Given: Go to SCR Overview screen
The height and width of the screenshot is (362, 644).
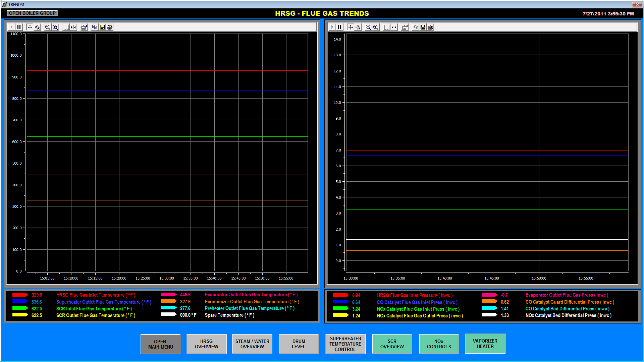Looking at the screenshot, I should point(392,344).
